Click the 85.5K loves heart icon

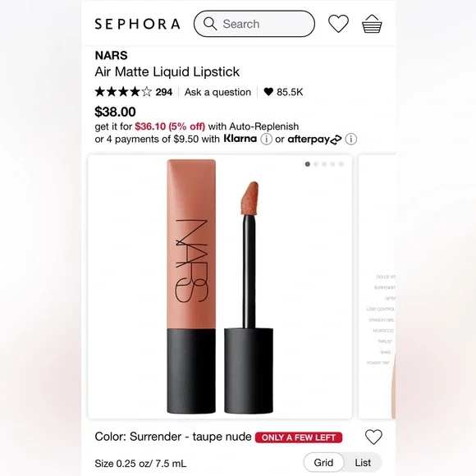(x=268, y=92)
